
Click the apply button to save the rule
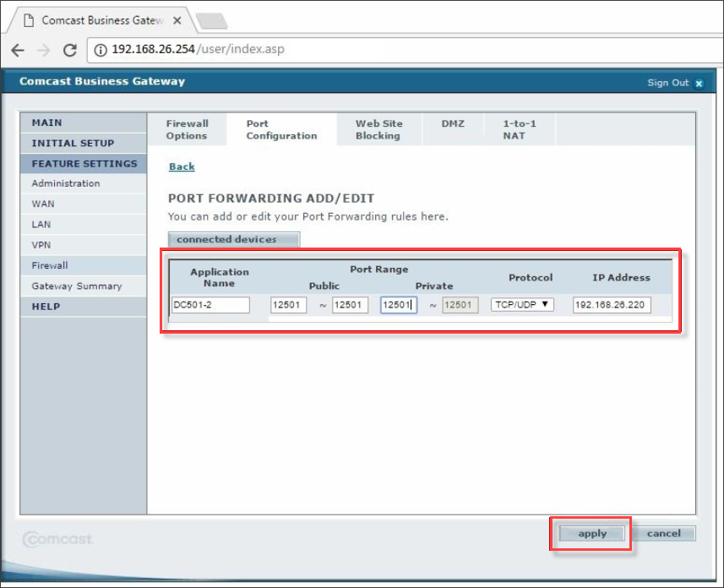pyautogui.click(x=591, y=533)
